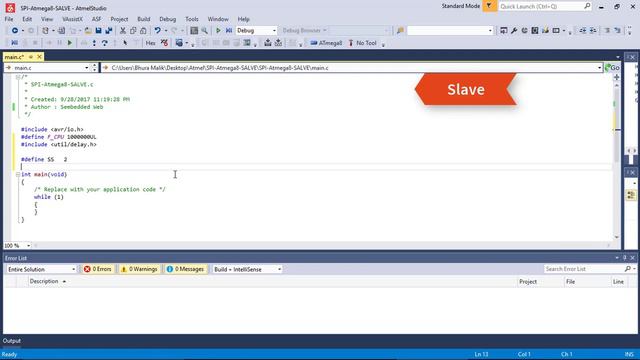
Task: Click the Continue green arrow in debug toolbar
Action: point(70,43)
